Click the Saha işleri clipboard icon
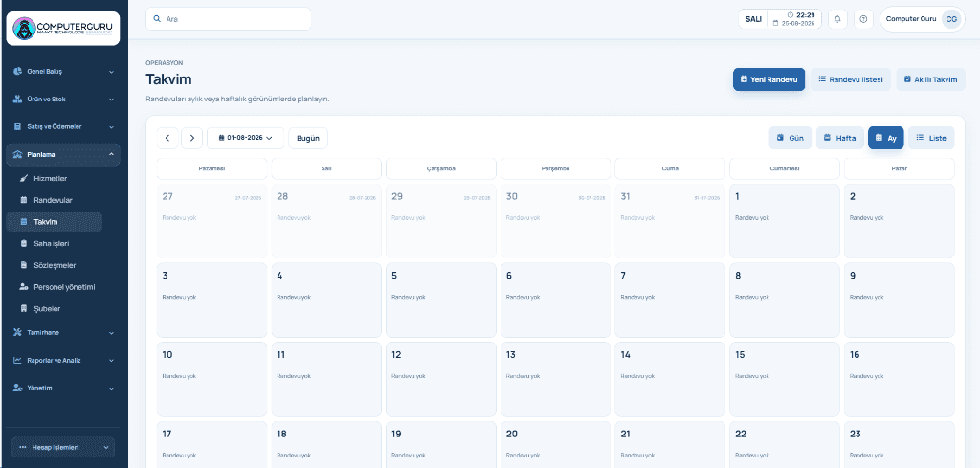The width and height of the screenshot is (980, 468). point(24,244)
